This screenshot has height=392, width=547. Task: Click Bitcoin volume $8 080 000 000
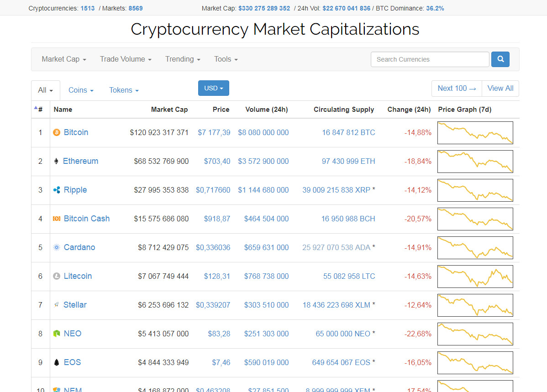263,132
